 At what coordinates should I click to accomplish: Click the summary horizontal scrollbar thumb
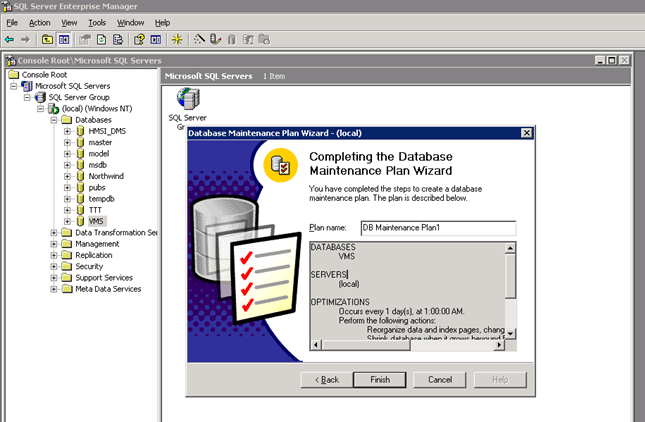tap(365, 345)
